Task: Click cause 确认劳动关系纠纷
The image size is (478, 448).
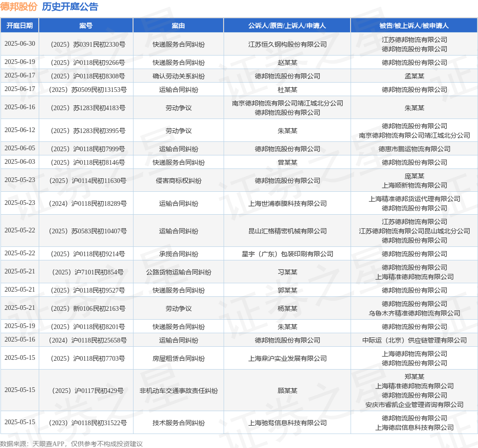Action: [x=179, y=76]
